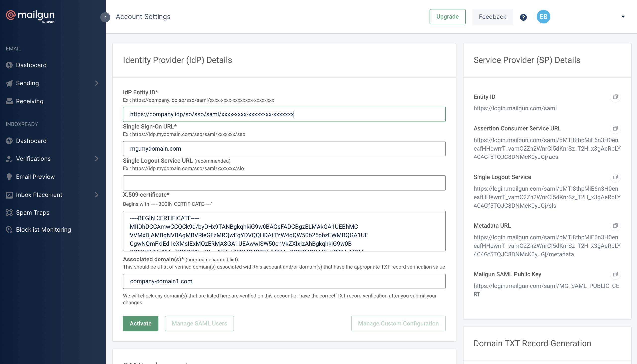This screenshot has height=364, width=637.
Task: Copy the Entity ID value
Action: pos(615,97)
